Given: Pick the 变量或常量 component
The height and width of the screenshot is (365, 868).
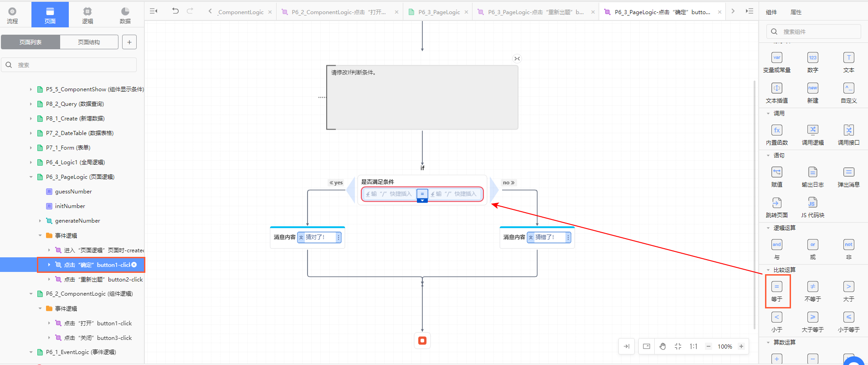Looking at the screenshot, I should click(777, 63).
